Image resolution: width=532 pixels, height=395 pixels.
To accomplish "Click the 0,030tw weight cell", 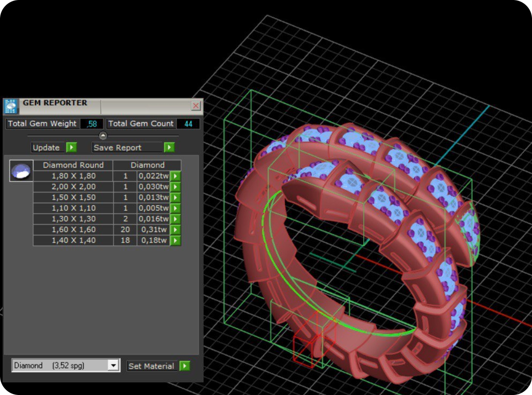I will (x=154, y=187).
